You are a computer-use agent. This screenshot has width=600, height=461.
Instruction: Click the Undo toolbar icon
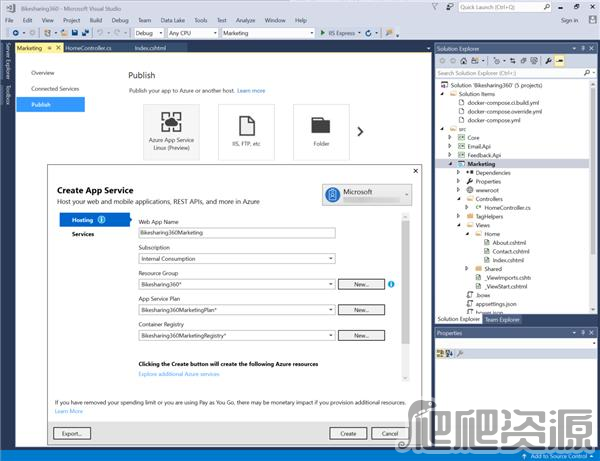point(100,33)
